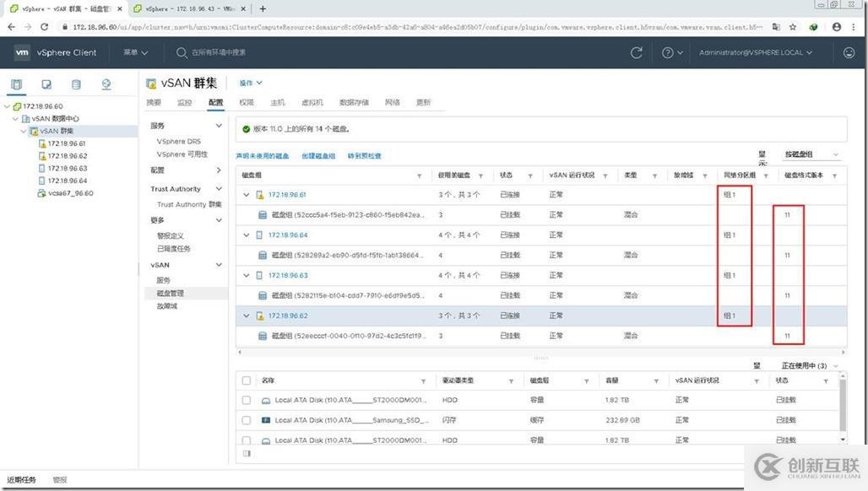Open the Administrator@VSPHERE.LOCAL user dropdown
Screen dimensions: 868x491
(756, 52)
